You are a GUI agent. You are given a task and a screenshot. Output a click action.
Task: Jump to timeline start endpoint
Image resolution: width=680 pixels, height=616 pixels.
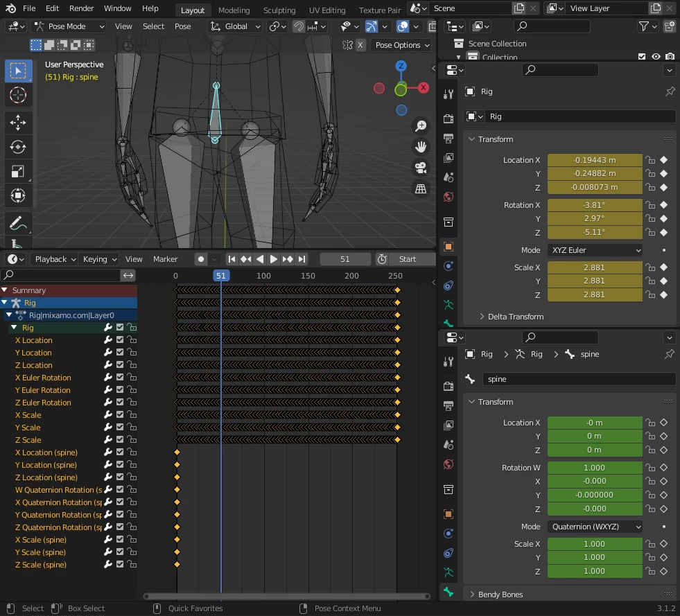(x=232, y=259)
